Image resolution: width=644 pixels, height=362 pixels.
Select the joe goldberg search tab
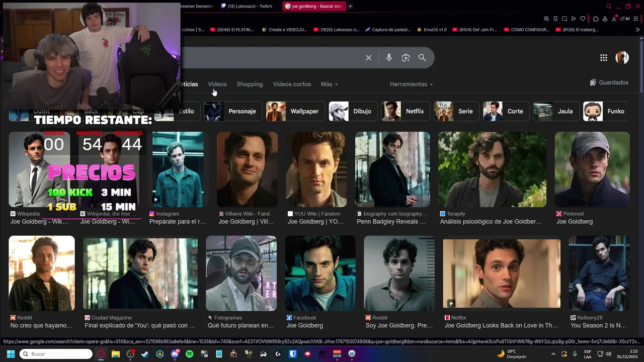pyautogui.click(x=313, y=6)
